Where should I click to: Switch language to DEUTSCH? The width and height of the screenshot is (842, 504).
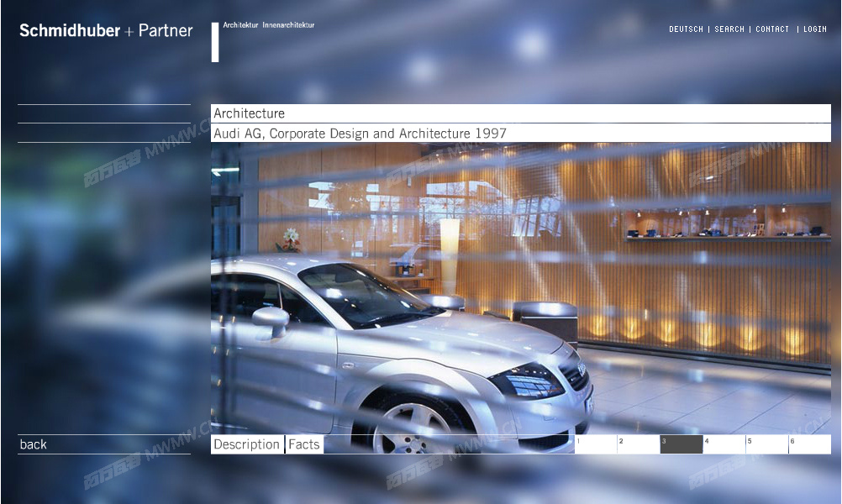coord(686,29)
